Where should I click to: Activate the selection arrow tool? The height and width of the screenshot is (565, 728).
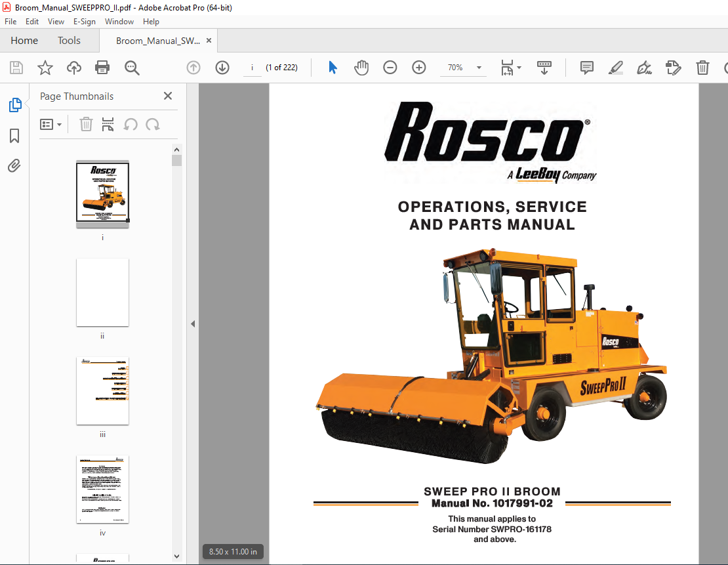point(333,68)
